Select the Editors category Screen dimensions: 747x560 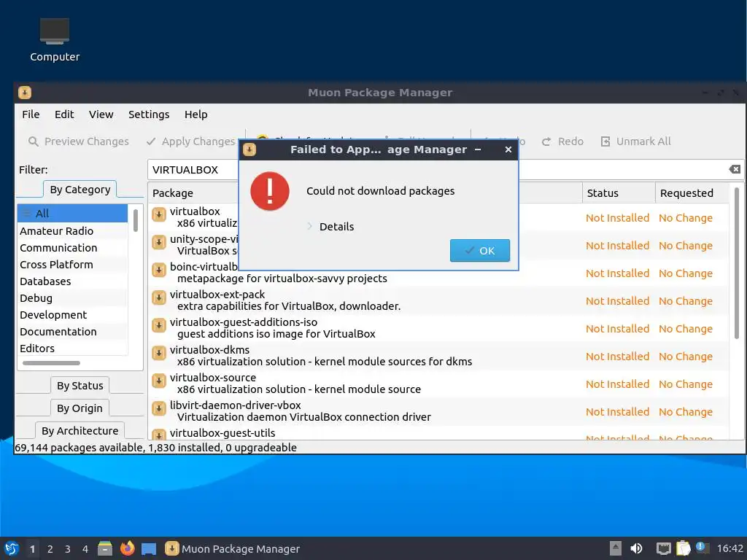click(x=72, y=348)
